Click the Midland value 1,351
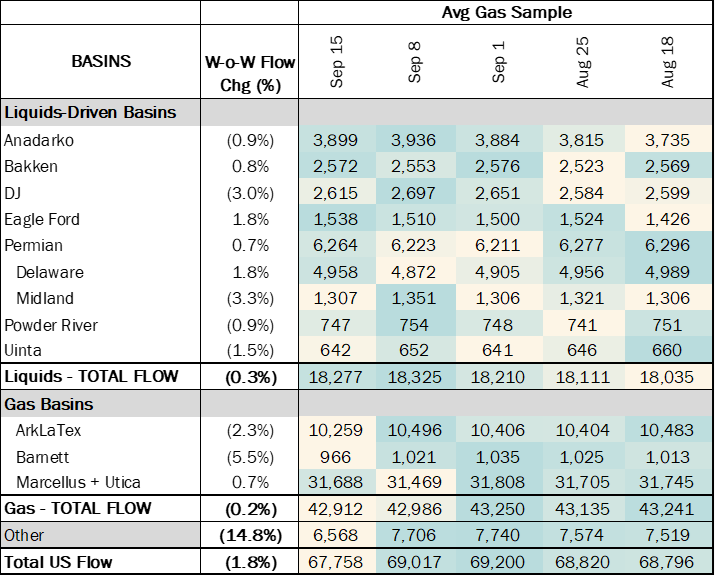 414,298
